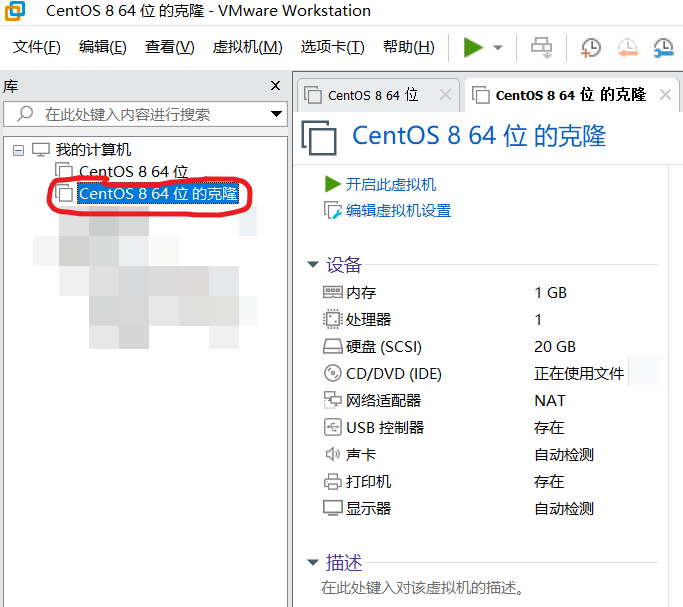Click the 1 GB memory value
Image resolution: width=683 pixels, height=607 pixels.
point(550,293)
